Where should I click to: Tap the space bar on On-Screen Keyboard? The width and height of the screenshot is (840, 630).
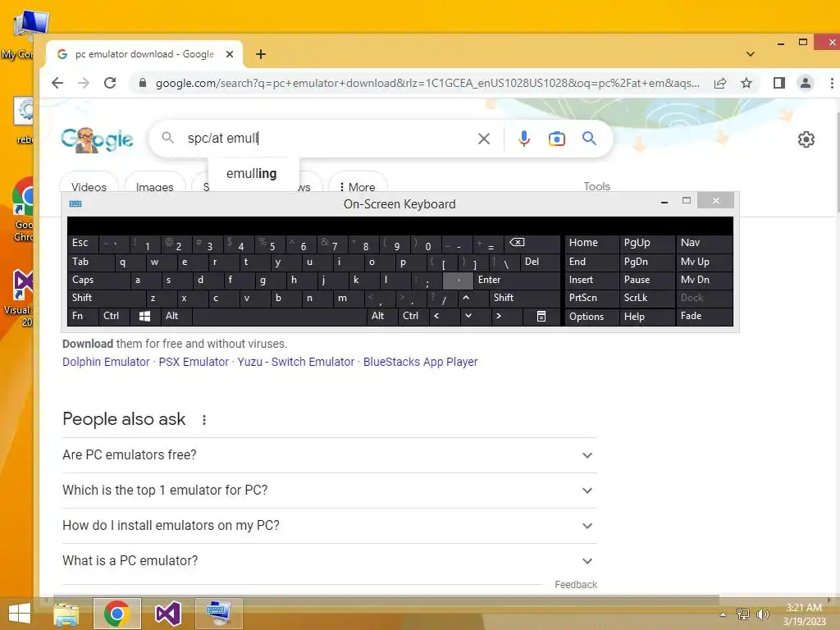pos(279,316)
